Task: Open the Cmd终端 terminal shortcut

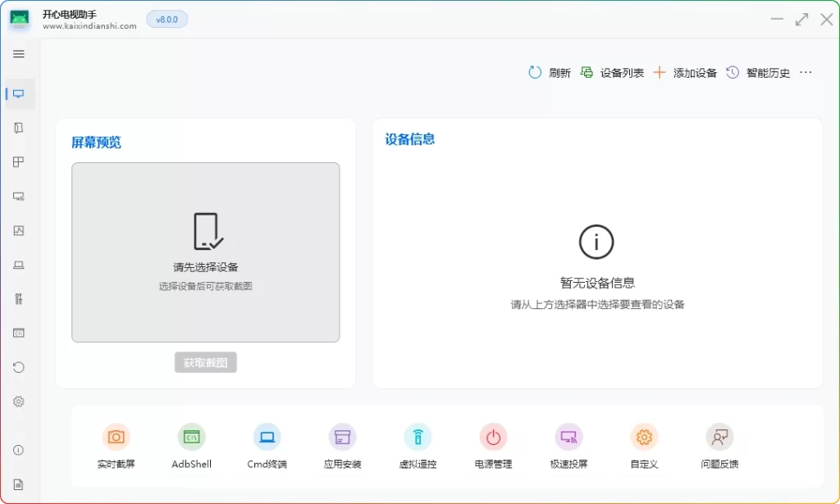Action: click(267, 438)
